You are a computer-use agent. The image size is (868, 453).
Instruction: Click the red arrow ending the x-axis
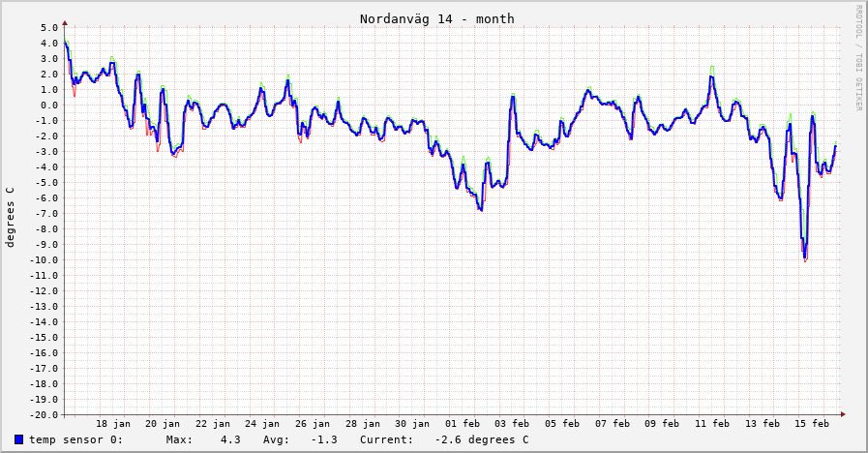coord(843,414)
